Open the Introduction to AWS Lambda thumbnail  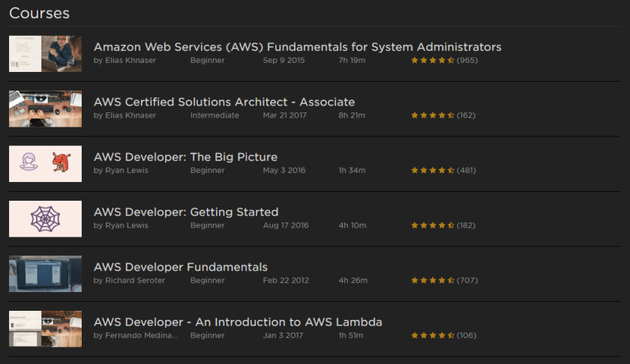45,329
